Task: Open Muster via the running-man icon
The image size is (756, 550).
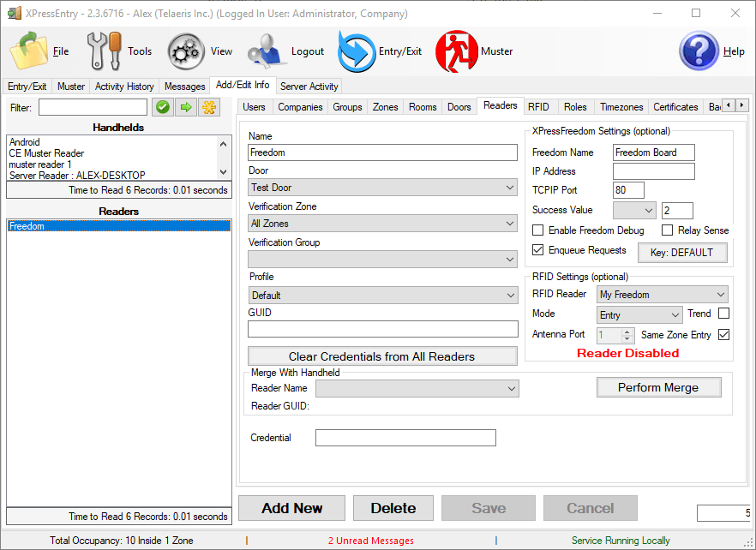Action: pos(457,50)
